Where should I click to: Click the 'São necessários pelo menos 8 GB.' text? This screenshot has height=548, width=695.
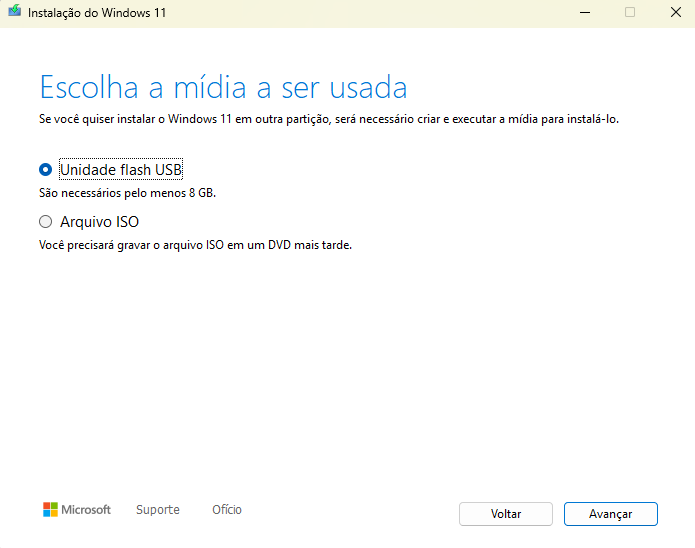(x=127, y=193)
